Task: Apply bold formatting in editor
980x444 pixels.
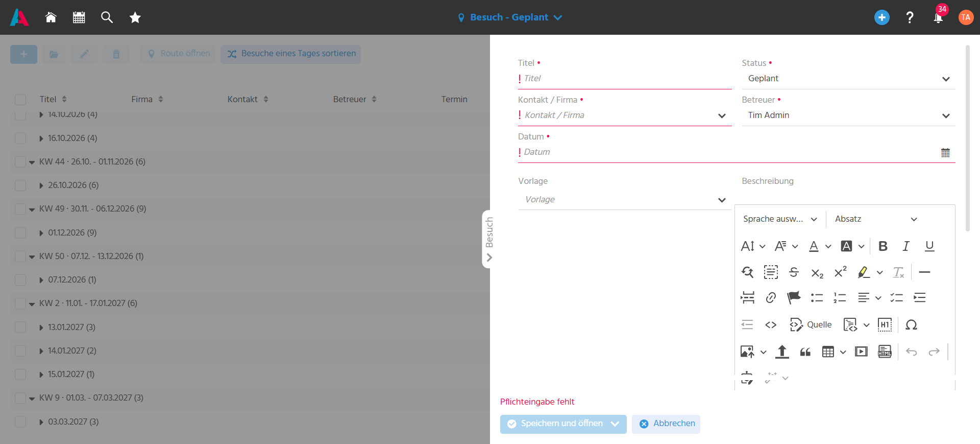Action: pos(883,246)
